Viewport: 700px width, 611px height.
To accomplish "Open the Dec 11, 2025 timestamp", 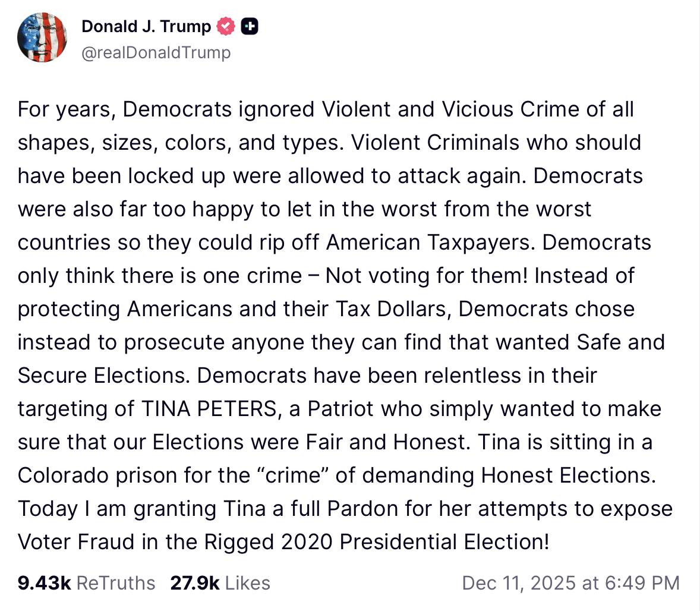I will click(570, 583).
